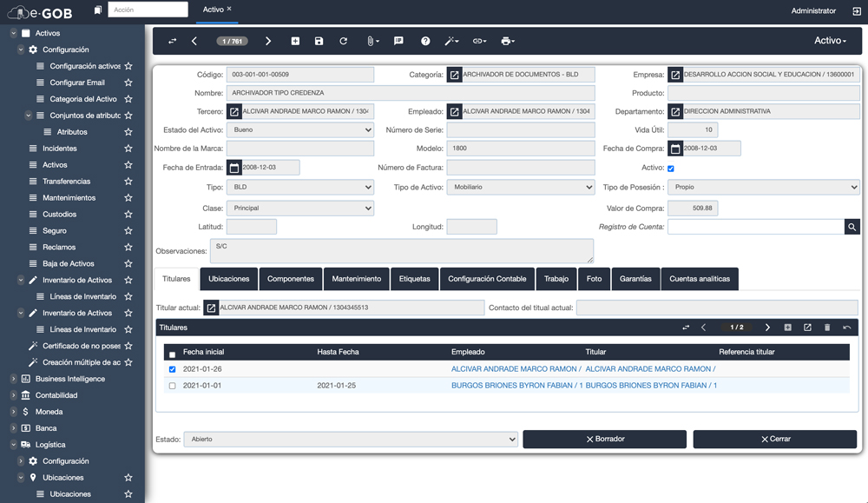Click the print icon in toolbar
Screen dimensions: 868x503
coord(507,42)
